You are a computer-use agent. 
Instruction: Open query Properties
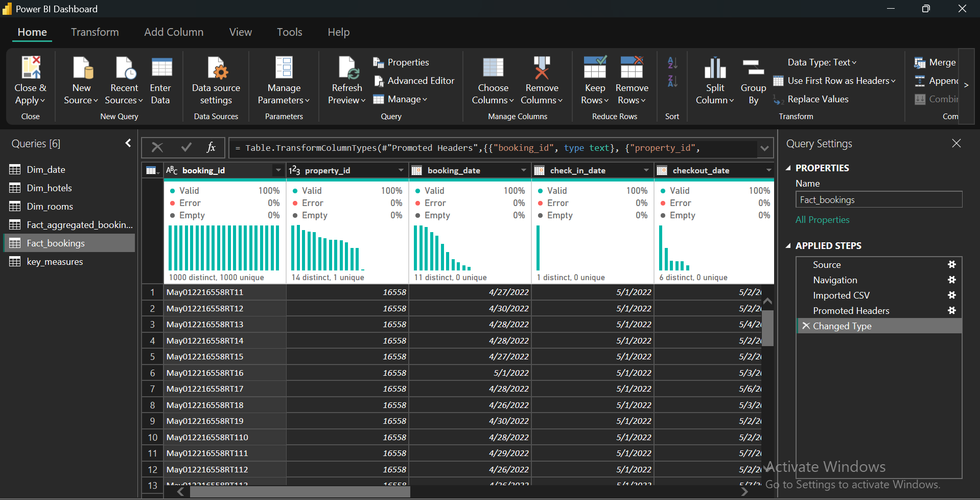401,62
